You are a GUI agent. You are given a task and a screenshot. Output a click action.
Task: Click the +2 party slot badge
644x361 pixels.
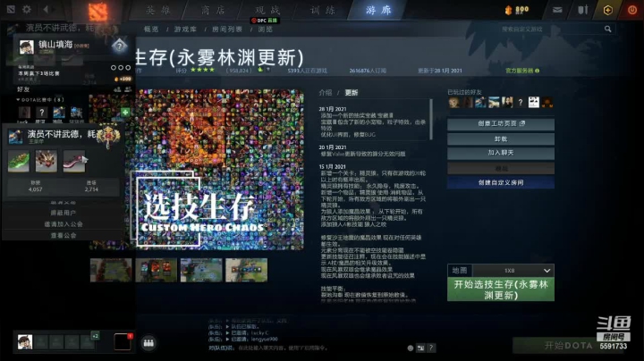coord(95,336)
